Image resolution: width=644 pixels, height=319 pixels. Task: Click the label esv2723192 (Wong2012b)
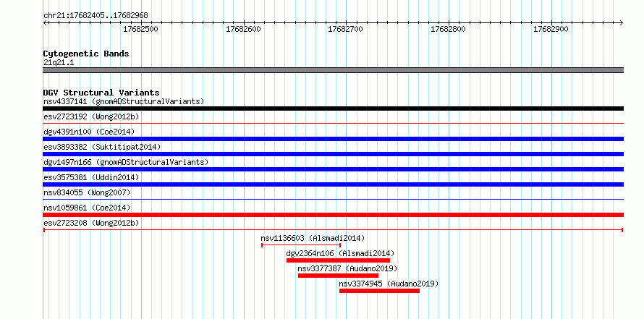point(91,116)
